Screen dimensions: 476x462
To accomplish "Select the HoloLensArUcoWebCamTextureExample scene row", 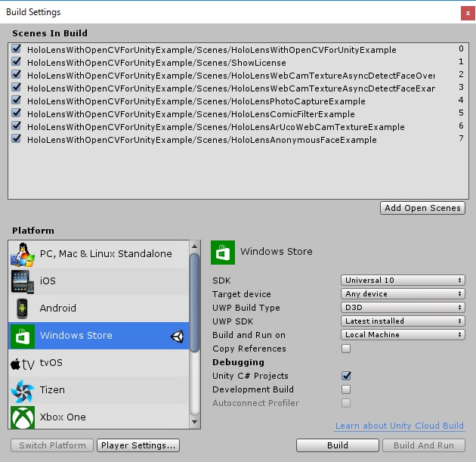I will point(238,127).
